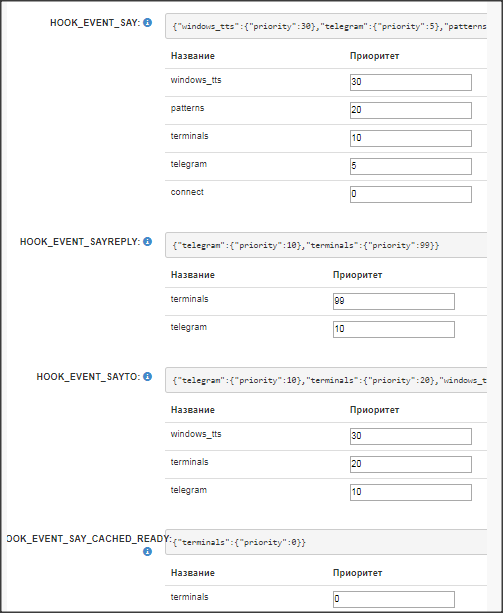The image size is (503, 613).
Task: Edit windows_tts priority under HOOK_EVENT_SAYTO
Action: click(411, 436)
